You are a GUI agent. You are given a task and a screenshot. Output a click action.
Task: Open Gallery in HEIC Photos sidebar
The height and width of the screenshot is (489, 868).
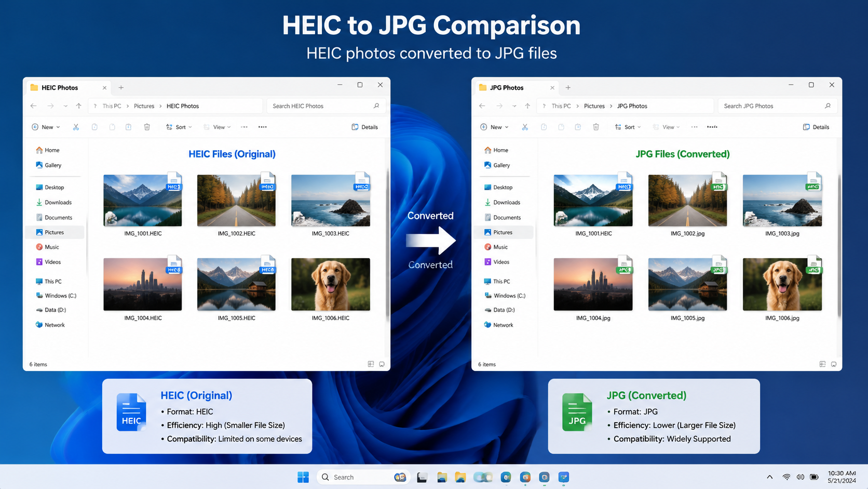pos(49,165)
